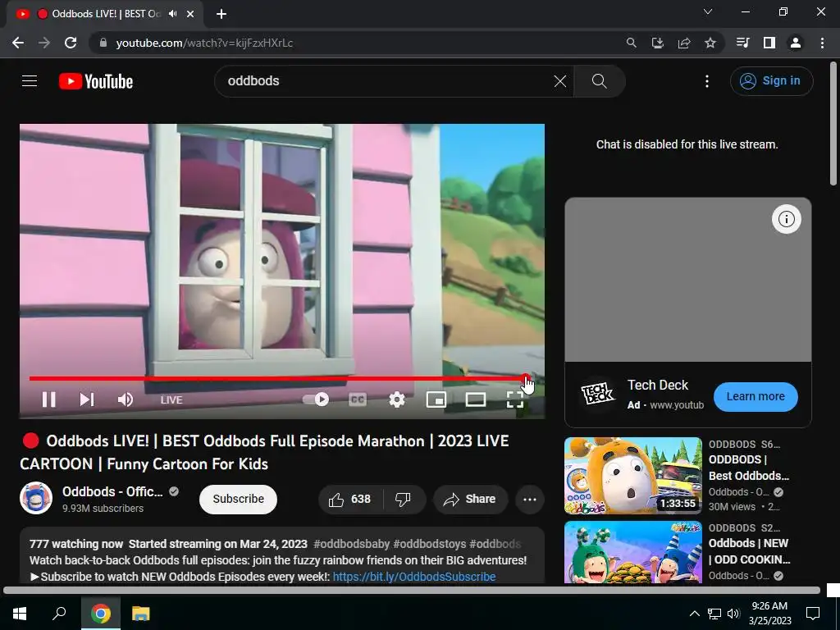Screen dimensions: 840x630
Task: Open Windows notification center
Action: point(813,613)
